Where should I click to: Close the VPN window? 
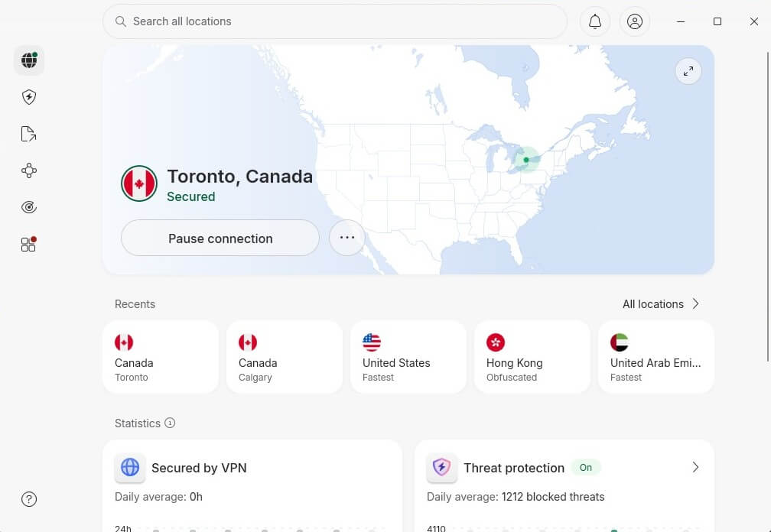(754, 21)
